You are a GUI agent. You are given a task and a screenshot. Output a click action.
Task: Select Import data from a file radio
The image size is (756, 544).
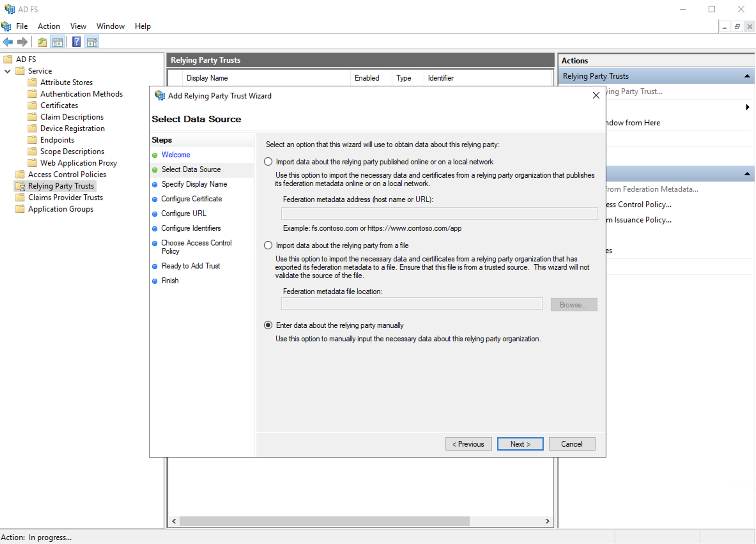point(268,245)
